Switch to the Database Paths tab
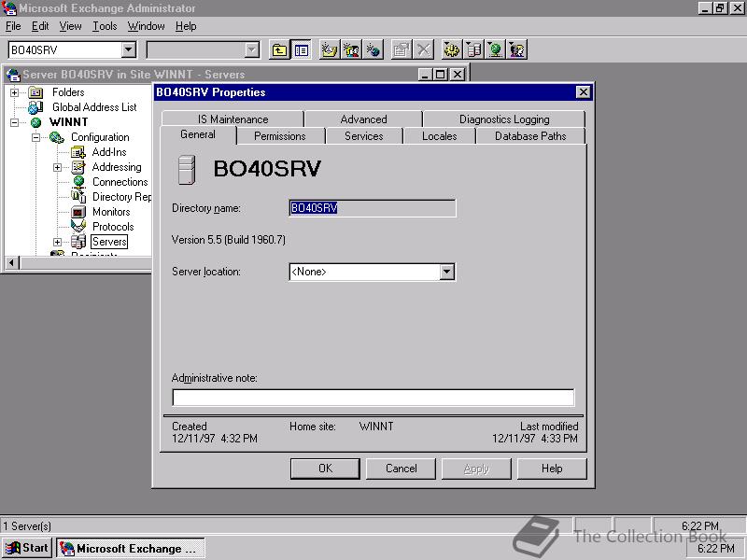Screen dimensions: 747x560 click(x=530, y=136)
